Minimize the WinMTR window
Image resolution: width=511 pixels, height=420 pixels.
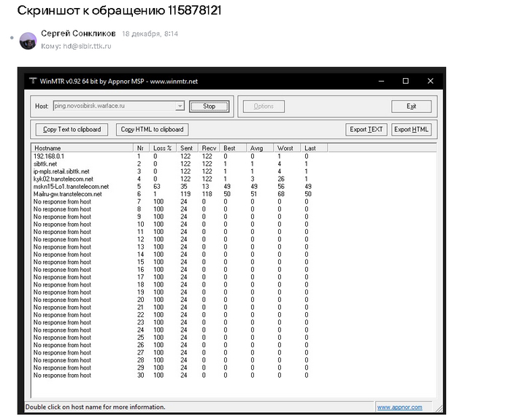tap(381, 81)
